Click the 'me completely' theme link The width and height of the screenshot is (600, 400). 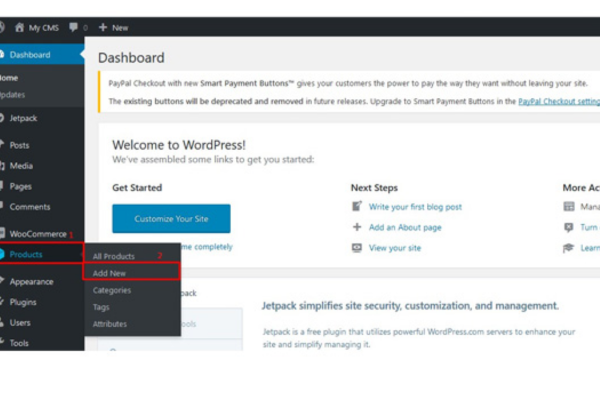[x=207, y=247]
